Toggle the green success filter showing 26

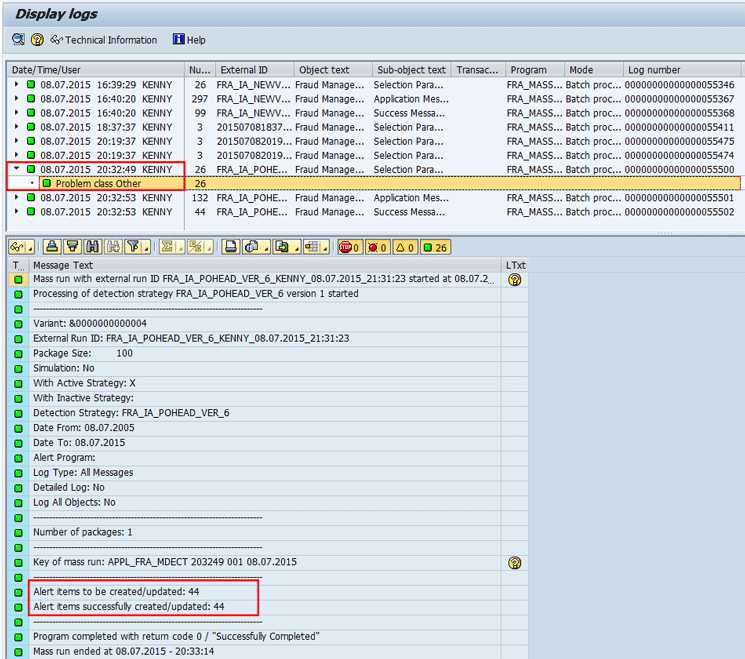435,247
